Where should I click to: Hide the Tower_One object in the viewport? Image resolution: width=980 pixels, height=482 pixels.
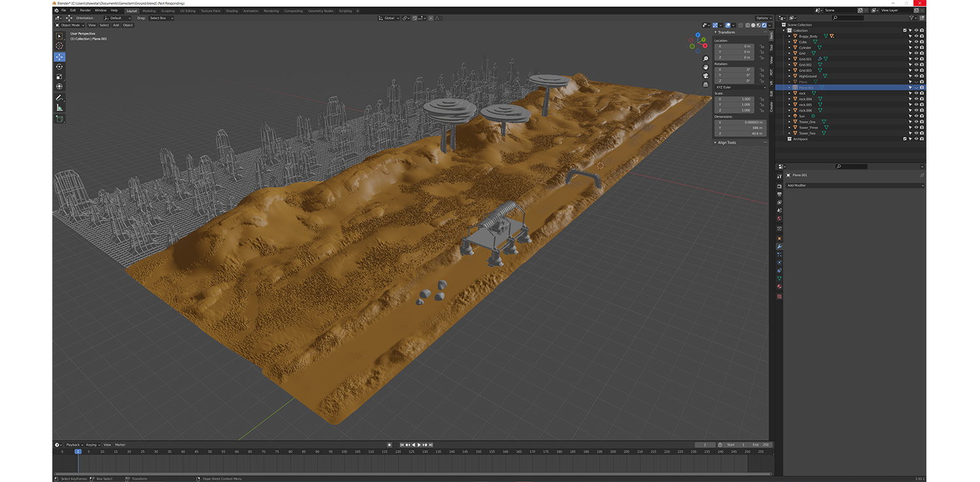tap(916, 122)
